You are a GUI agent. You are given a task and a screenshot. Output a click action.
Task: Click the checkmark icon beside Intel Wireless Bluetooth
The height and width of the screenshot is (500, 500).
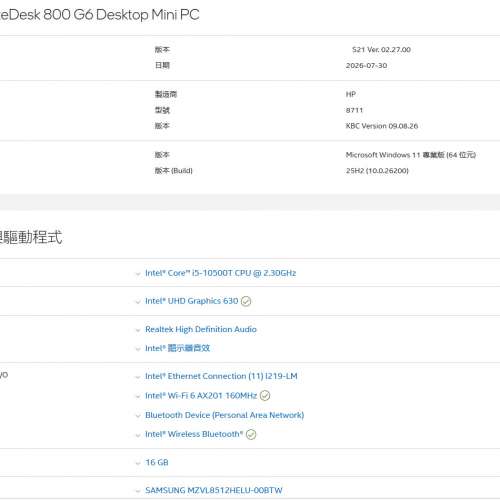click(x=251, y=434)
